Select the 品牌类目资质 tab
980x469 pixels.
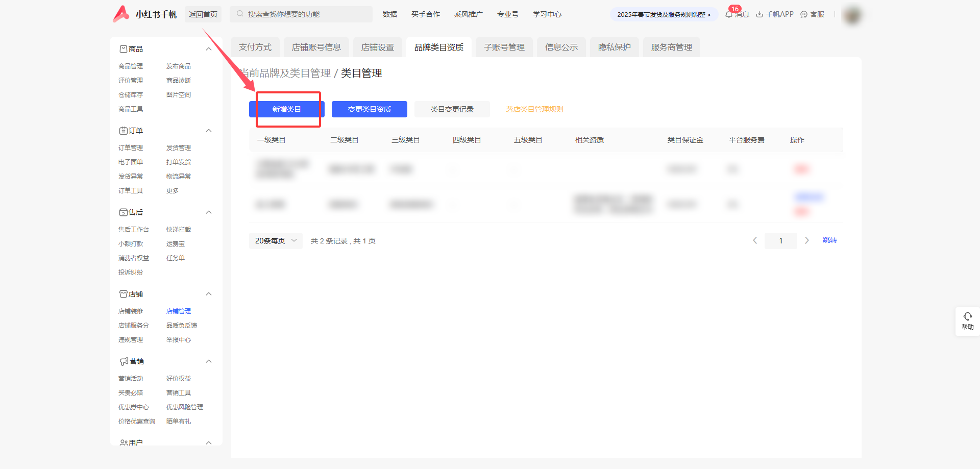[439, 47]
